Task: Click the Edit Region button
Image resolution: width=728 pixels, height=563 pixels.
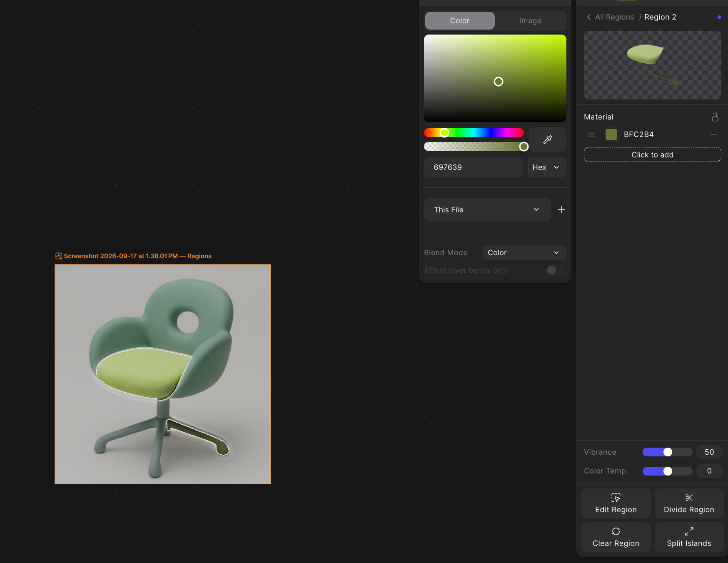Action: 616,503
